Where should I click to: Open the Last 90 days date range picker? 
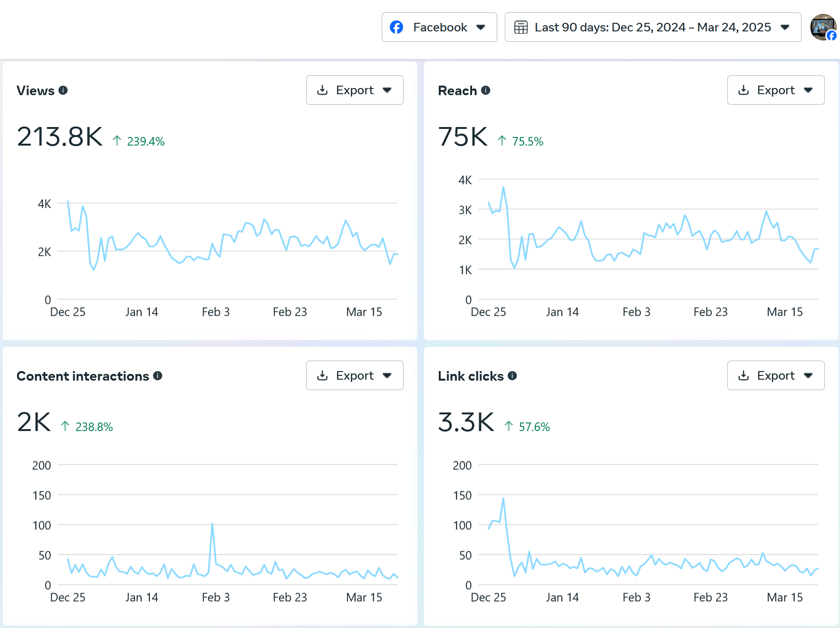click(653, 27)
